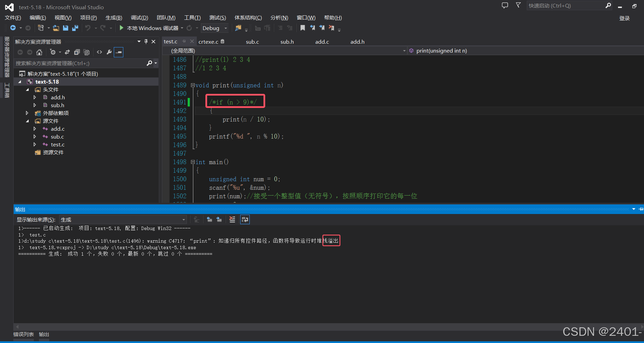The width and height of the screenshot is (644, 343).
Task: Click the notifications filter funnel icon
Action: 518,5
